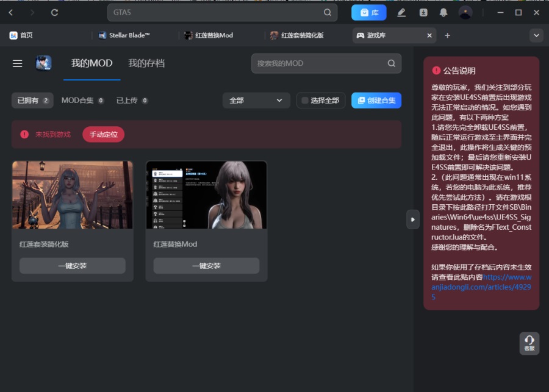Select the MOD合集 filter
This screenshot has width=549, height=392.
pos(82,101)
